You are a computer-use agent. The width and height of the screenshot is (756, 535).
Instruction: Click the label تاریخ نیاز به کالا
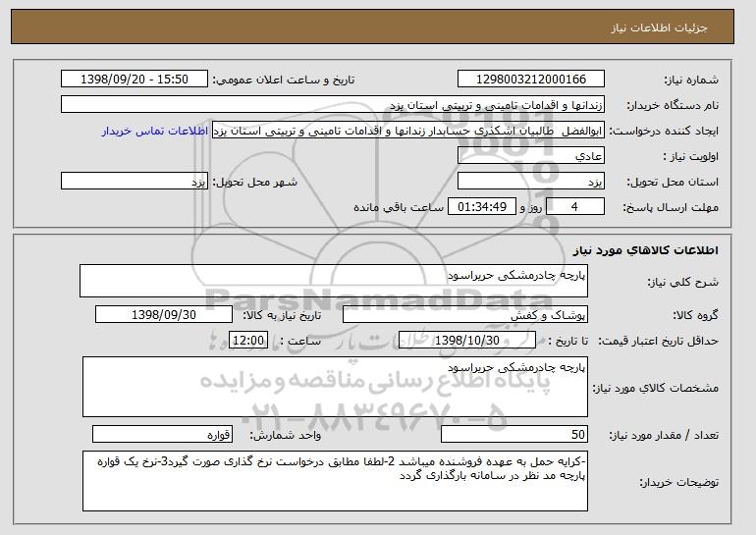click(282, 315)
